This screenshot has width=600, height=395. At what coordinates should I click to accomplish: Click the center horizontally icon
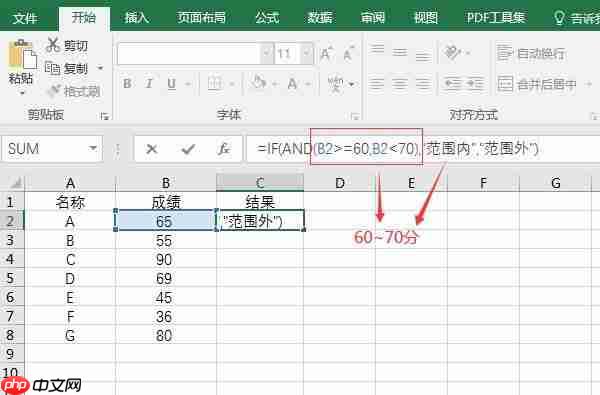[400, 83]
